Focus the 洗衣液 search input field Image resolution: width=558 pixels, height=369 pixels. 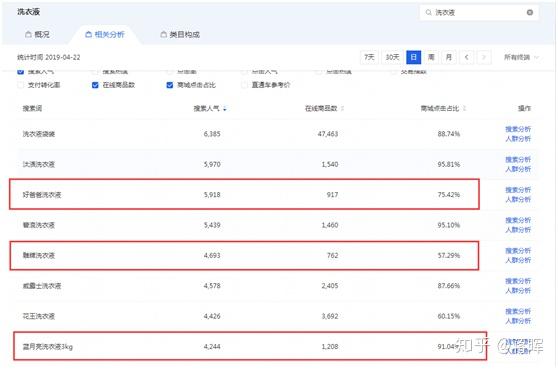479,12
